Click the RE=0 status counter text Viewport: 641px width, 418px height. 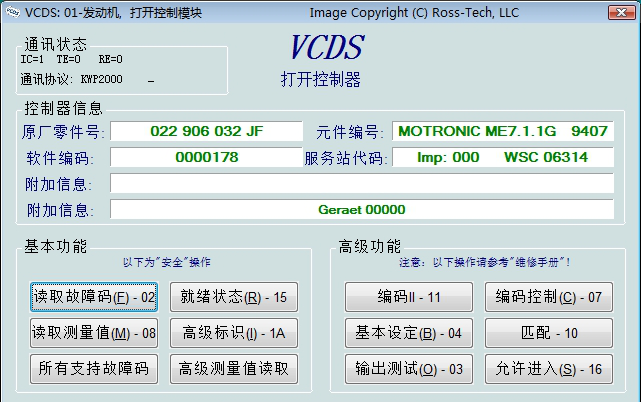(110, 59)
